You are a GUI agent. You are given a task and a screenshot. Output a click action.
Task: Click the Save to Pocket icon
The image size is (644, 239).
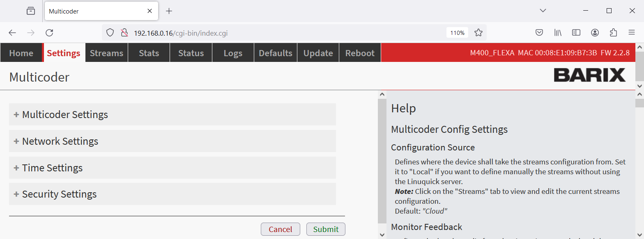click(539, 33)
